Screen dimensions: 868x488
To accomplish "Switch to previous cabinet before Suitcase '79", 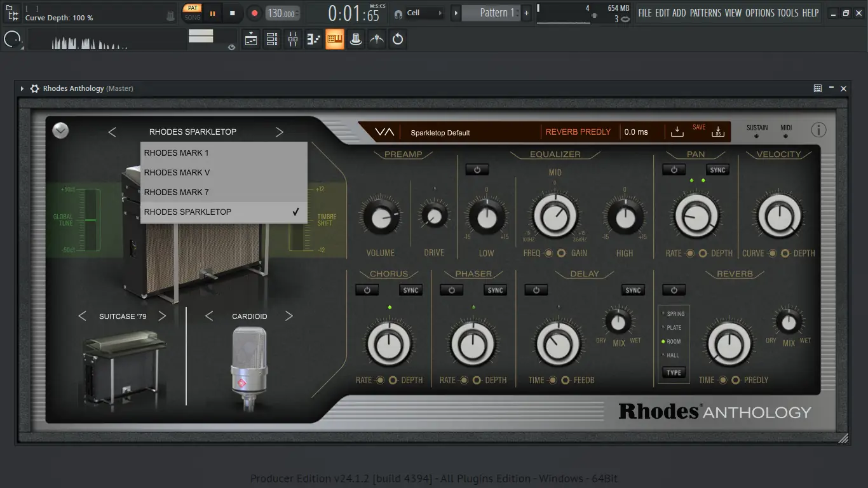I will point(82,316).
